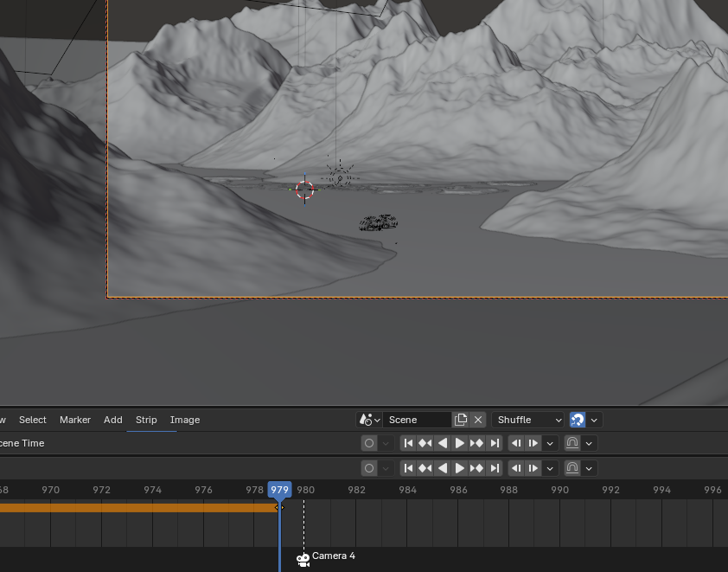Jump to next keyframe in Scene Time row
The width and height of the screenshot is (728, 572).
coord(476,443)
